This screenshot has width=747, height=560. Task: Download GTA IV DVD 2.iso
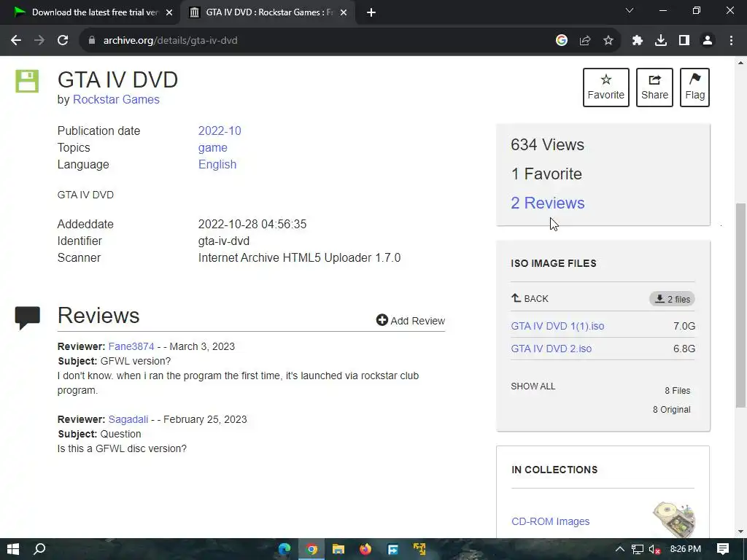[551, 349]
